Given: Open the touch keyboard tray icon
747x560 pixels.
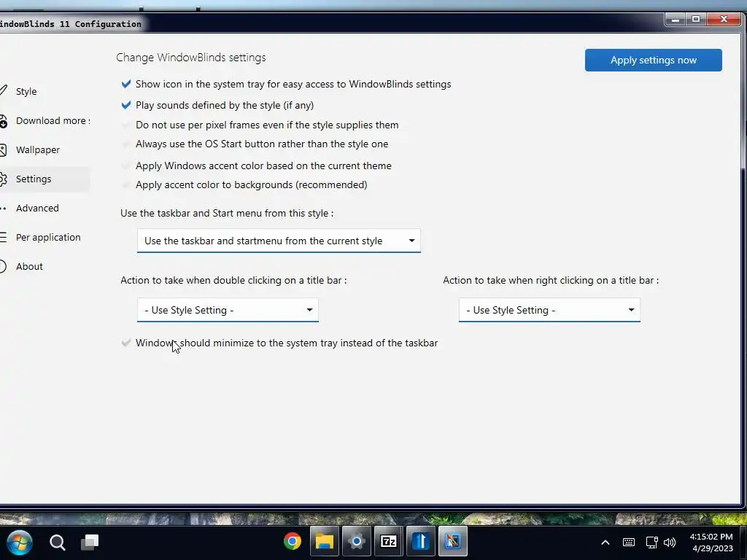Looking at the screenshot, I should (628, 542).
